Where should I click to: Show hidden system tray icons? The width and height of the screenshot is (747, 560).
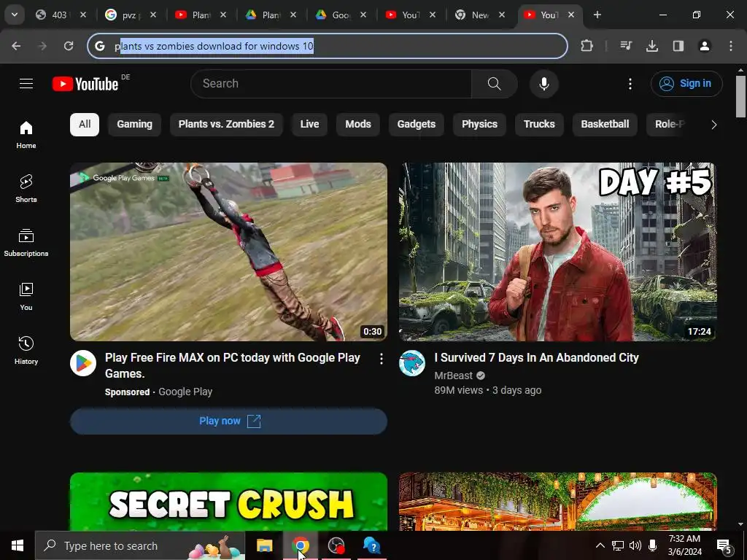click(x=600, y=545)
